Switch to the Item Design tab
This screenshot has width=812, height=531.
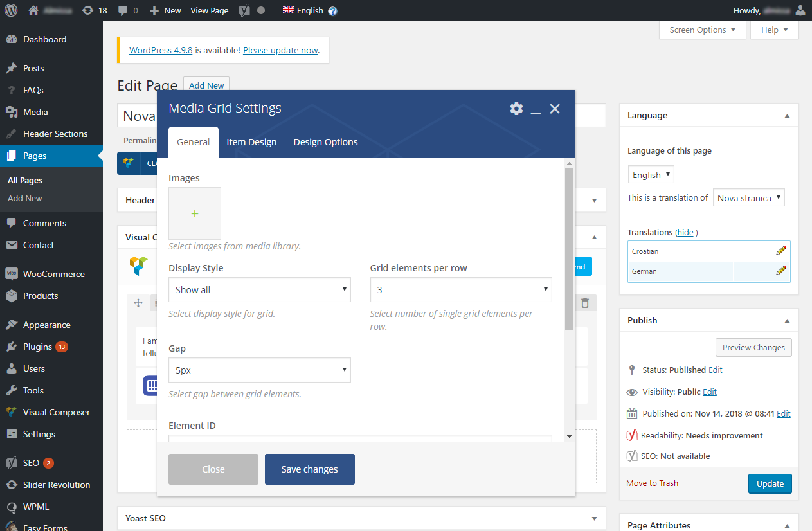[x=251, y=142]
